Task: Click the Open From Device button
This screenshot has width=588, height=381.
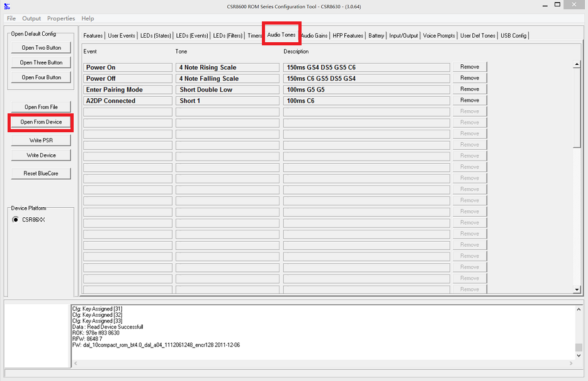Action: (41, 122)
